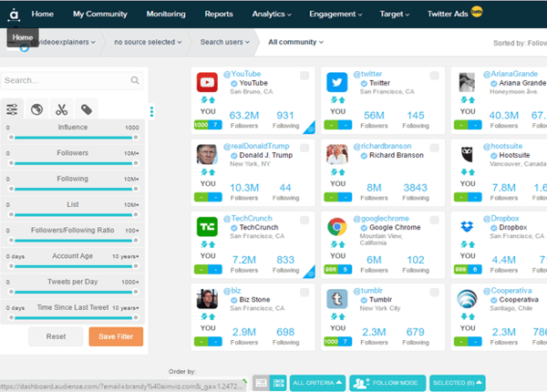The image size is (547, 392).
Task: Tick the twitter card checkbox
Action: 434,76
